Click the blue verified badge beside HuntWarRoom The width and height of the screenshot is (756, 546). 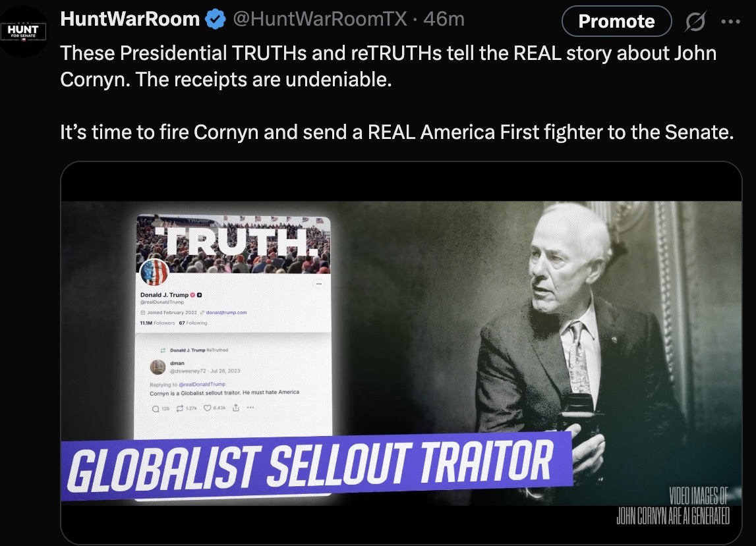(x=216, y=19)
